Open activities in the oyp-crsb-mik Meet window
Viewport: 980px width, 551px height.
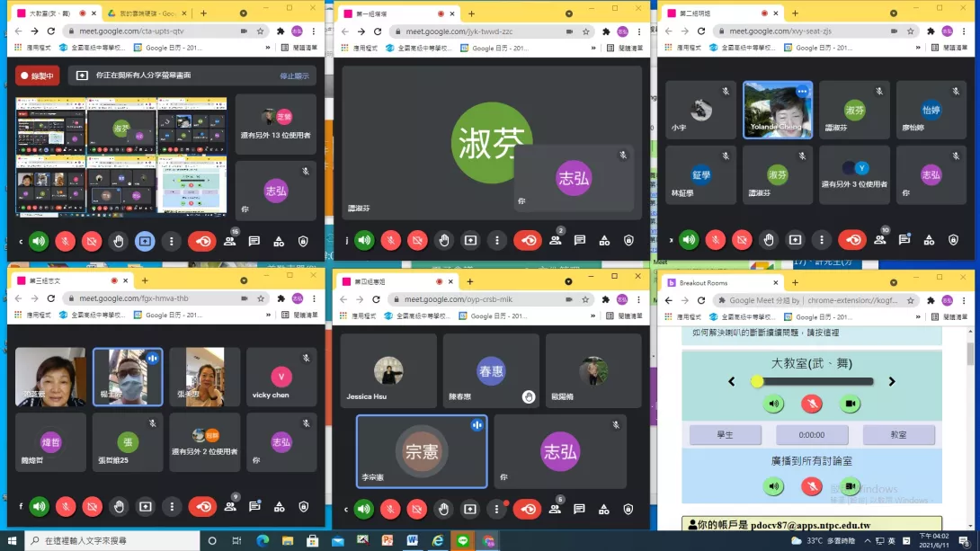[x=604, y=509]
